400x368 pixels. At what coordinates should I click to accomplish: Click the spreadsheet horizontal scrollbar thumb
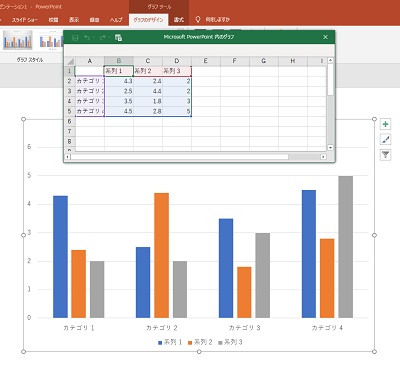pos(180,156)
